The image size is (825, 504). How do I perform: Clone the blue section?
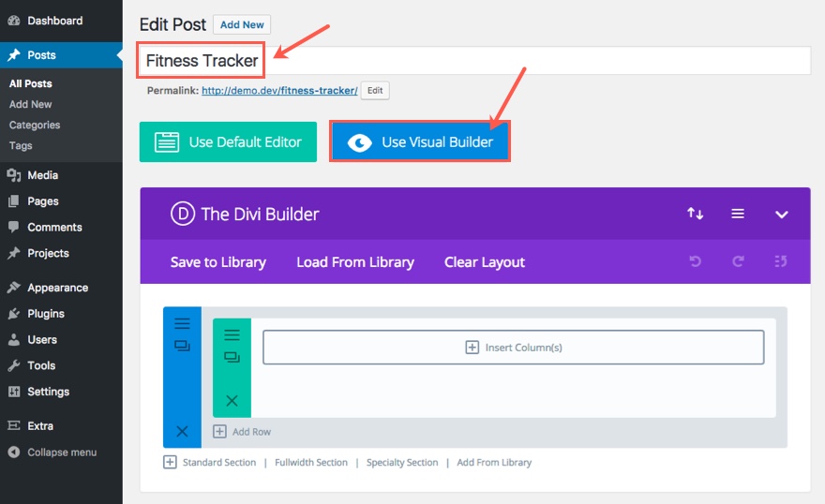182,346
